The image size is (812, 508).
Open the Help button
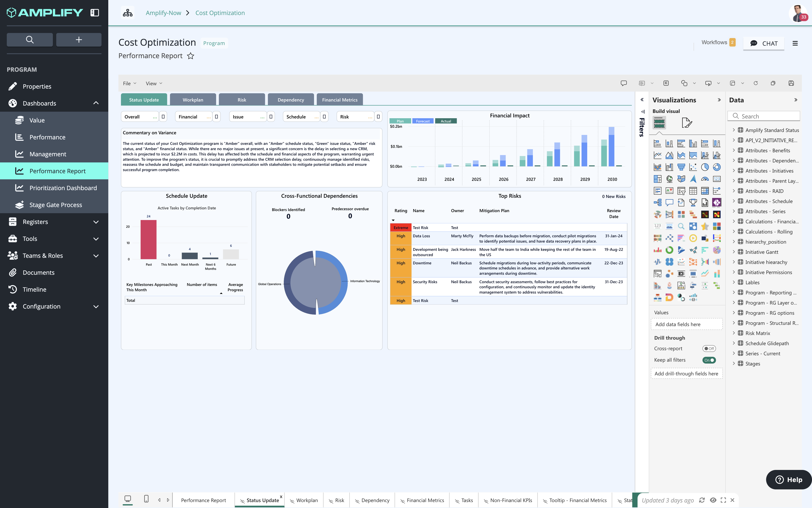tap(789, 480)
